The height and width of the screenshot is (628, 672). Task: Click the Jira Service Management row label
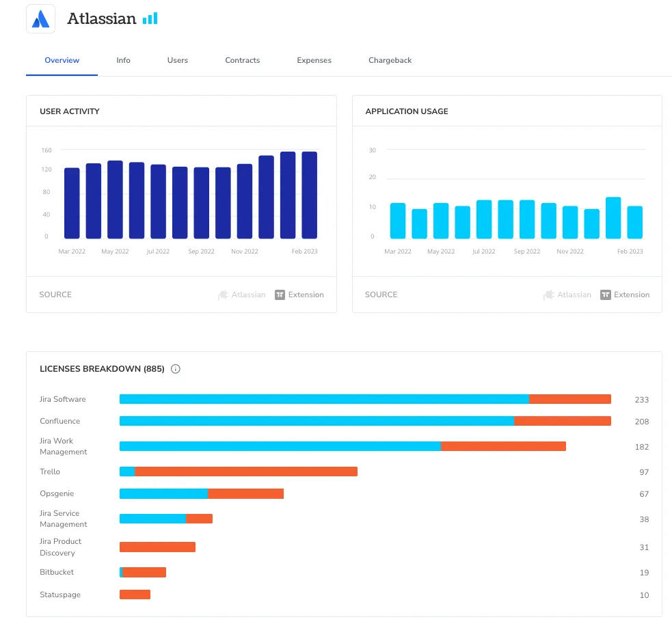click(x=63, y=519)
